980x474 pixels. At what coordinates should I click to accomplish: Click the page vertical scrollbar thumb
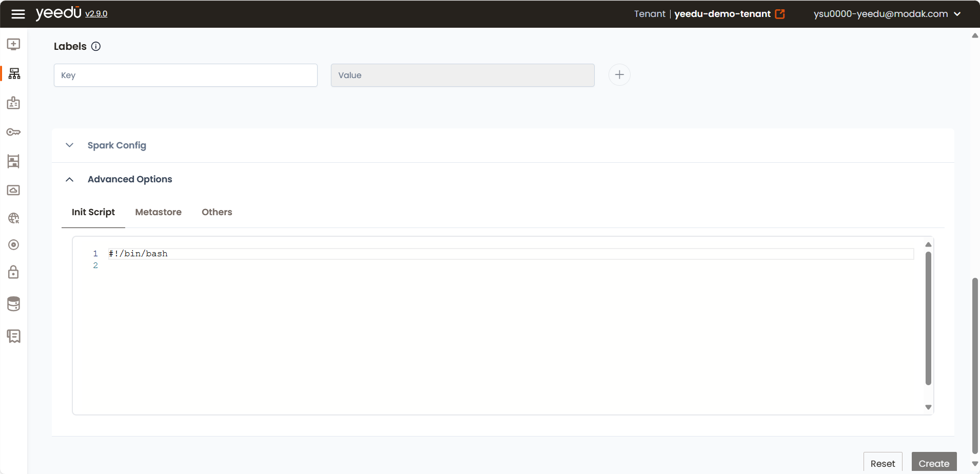(975, 366)
